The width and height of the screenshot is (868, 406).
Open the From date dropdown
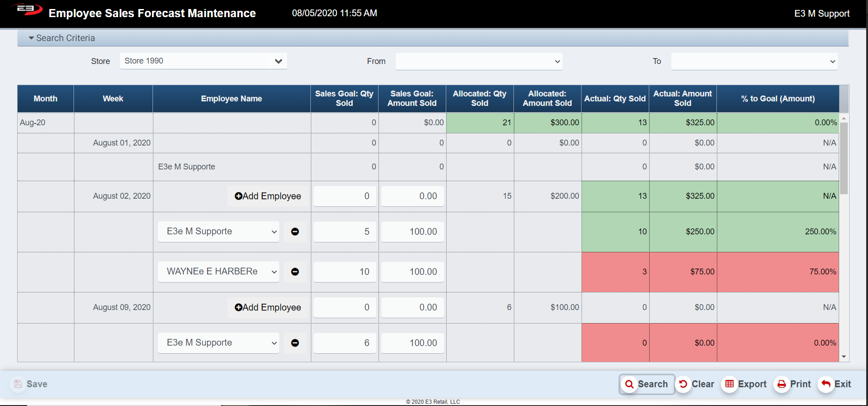pyautogui.click(x=479, y=61)
